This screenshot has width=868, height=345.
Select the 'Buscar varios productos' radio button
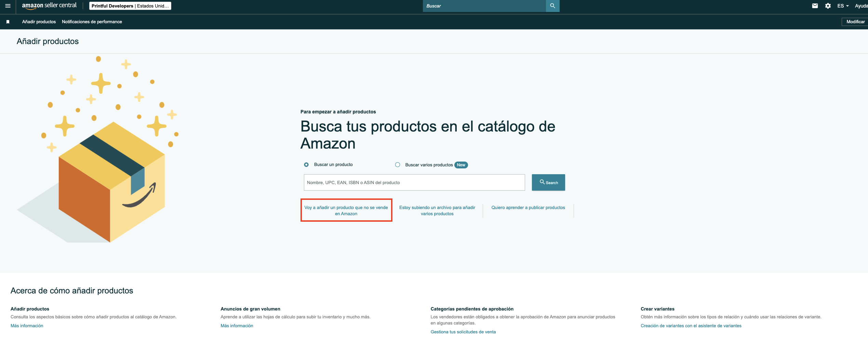(398, 165)
